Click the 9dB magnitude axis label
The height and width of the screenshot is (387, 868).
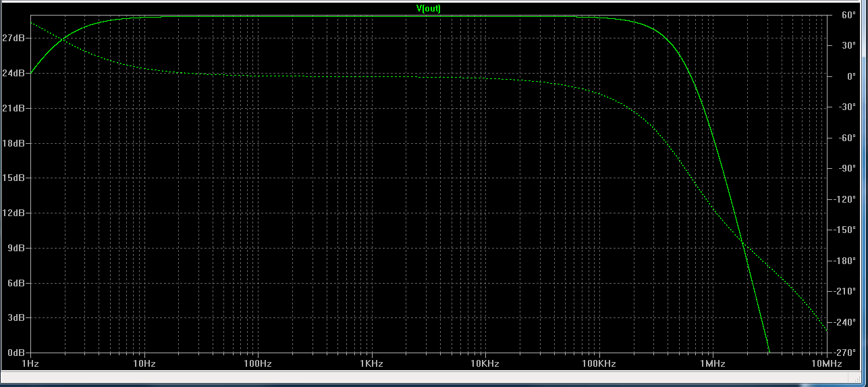coord(16,248)
